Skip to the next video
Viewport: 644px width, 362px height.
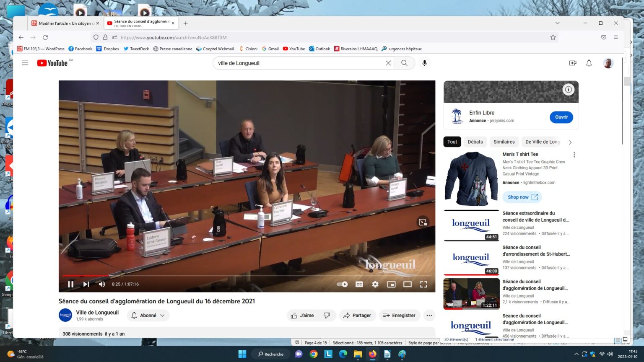click(x=86, y=284)
